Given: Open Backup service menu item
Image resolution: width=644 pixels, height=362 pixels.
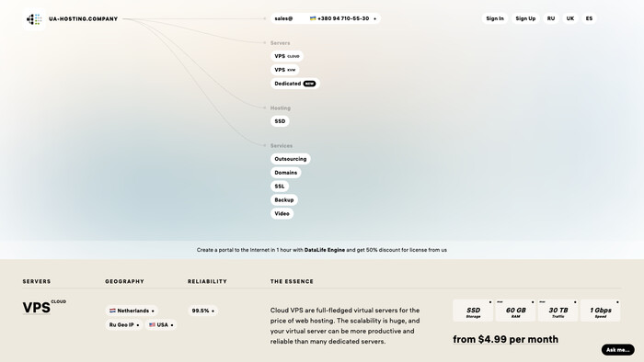Looking at the screenshot, I should [x=283, y=199].
